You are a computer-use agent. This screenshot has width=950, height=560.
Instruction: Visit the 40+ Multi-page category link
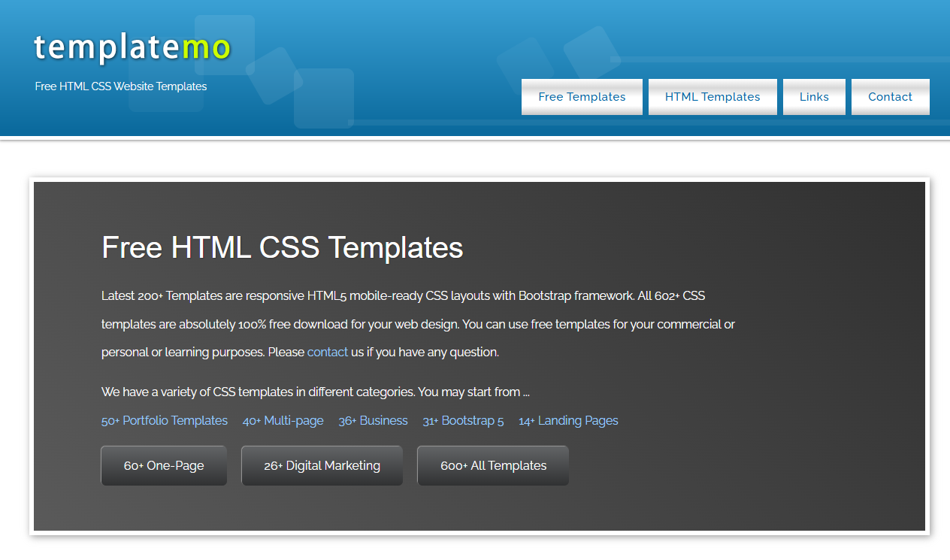(283, 421)
